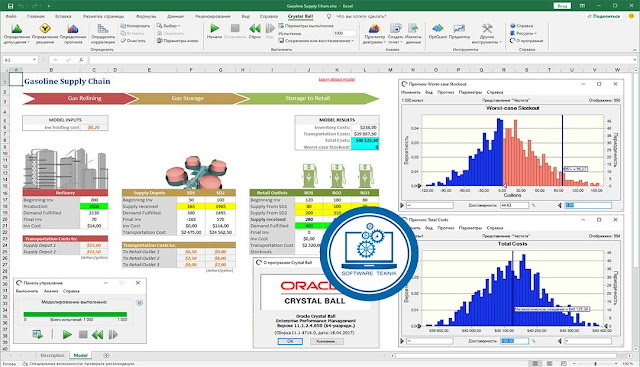Open Файл menu tab
The height and width of the screenshot is (367, 640).
tap(11, 16)
